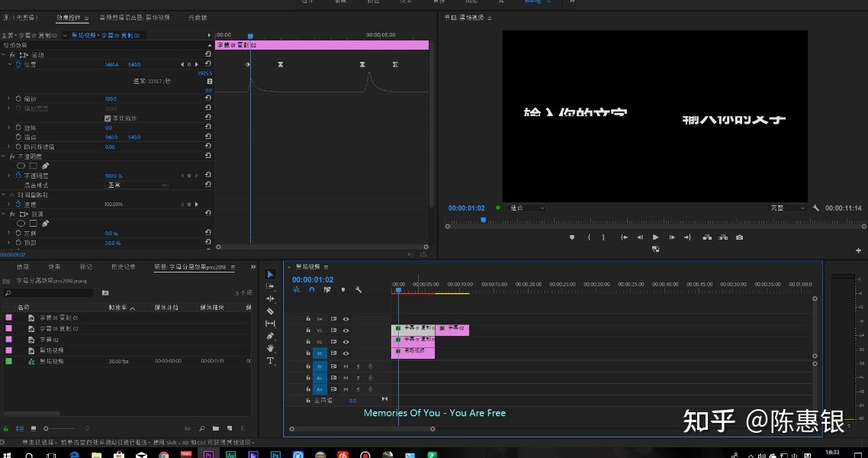Open the Effect Controls tab
This screenshot has width=868, height=458.
[69, 18]
